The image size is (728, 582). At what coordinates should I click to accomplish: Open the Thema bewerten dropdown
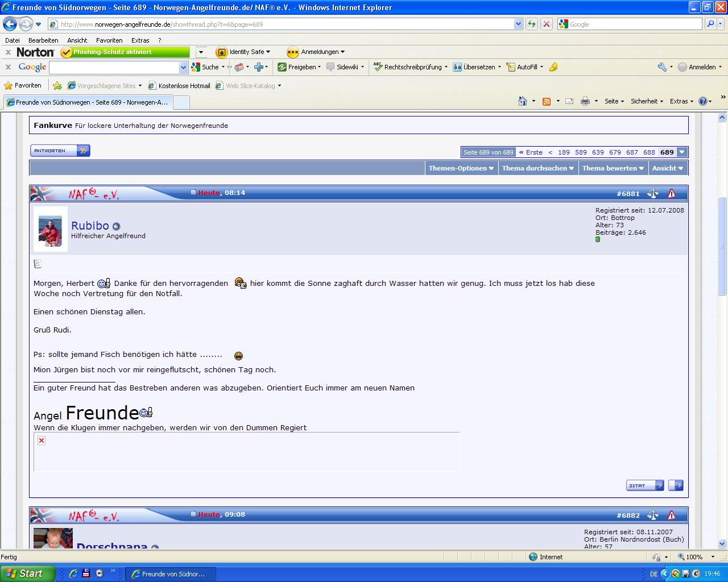coord(613,168)
